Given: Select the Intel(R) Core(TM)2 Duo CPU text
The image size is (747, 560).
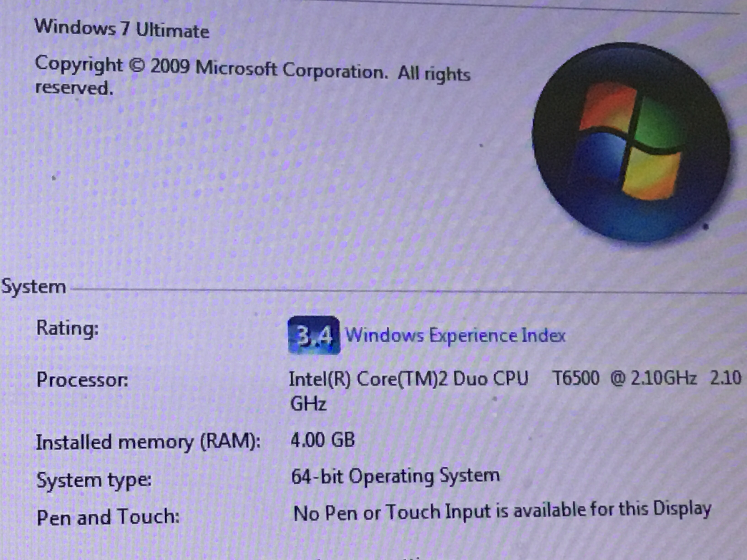Looking at the screenshot, I should 408,379.
